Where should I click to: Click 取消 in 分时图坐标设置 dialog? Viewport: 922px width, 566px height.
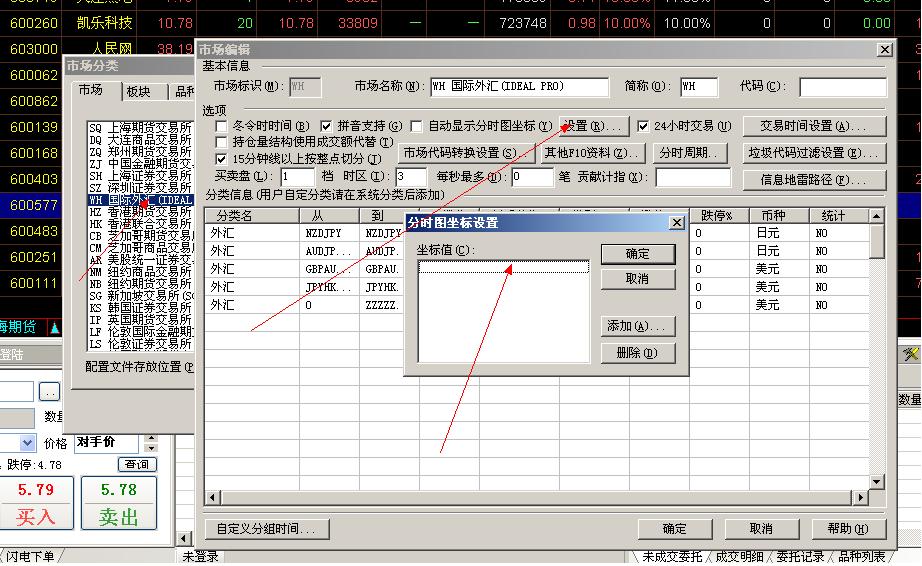tap(638, 279)
